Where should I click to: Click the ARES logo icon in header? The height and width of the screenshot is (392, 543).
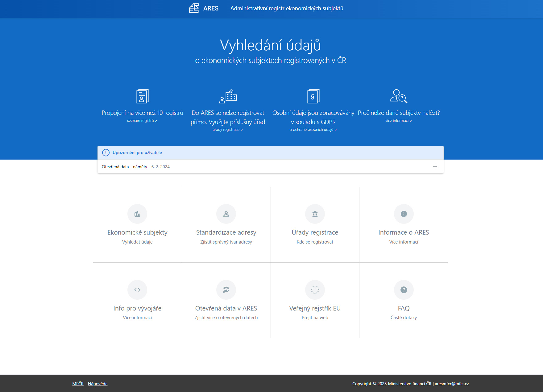point(194,8)
